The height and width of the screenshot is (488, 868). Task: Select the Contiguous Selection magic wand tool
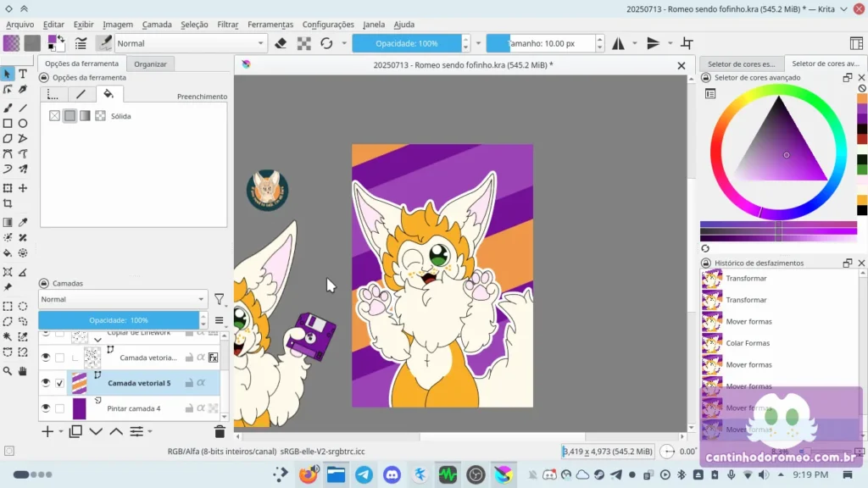pos(8,336)
